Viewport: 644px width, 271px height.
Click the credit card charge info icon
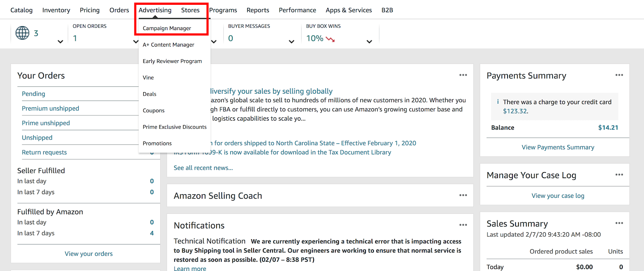(498, 102)
